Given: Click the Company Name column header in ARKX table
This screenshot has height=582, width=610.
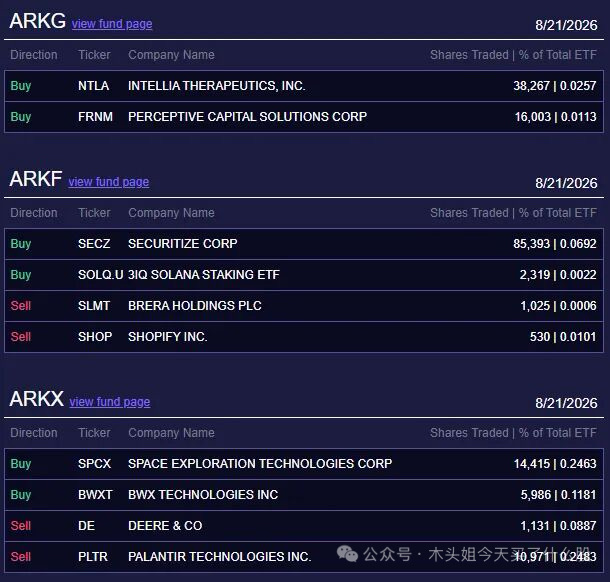Looking at the screenshot, I should coord(171,433).
